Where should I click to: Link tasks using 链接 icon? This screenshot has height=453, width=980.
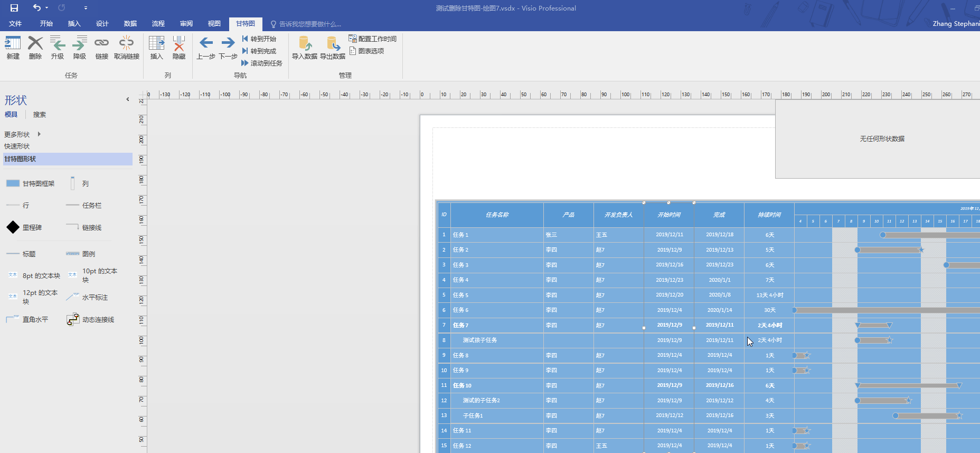click(102, 48)
